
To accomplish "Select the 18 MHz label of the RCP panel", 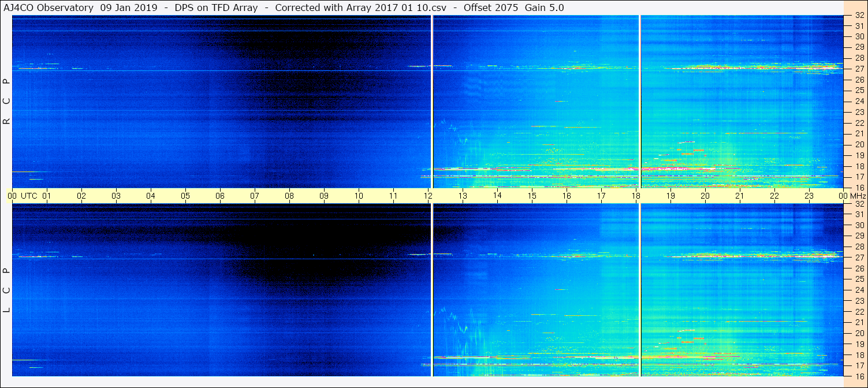I will point(859,166).
